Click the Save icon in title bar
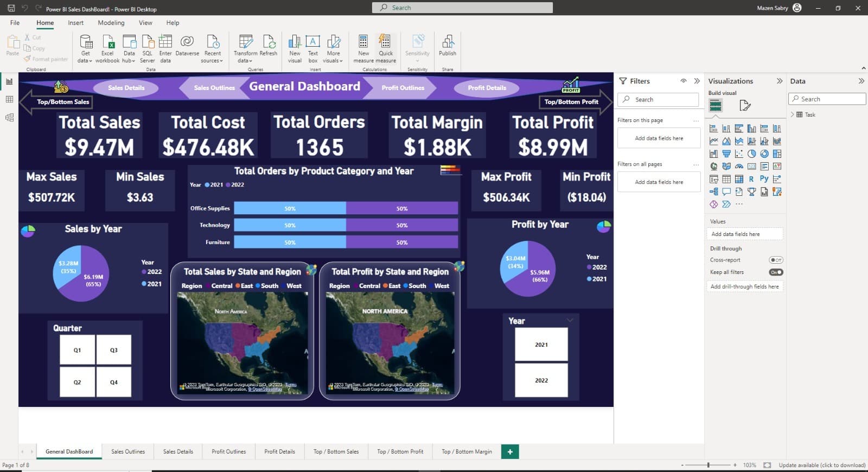868x472 pixels. click(11, 8)
